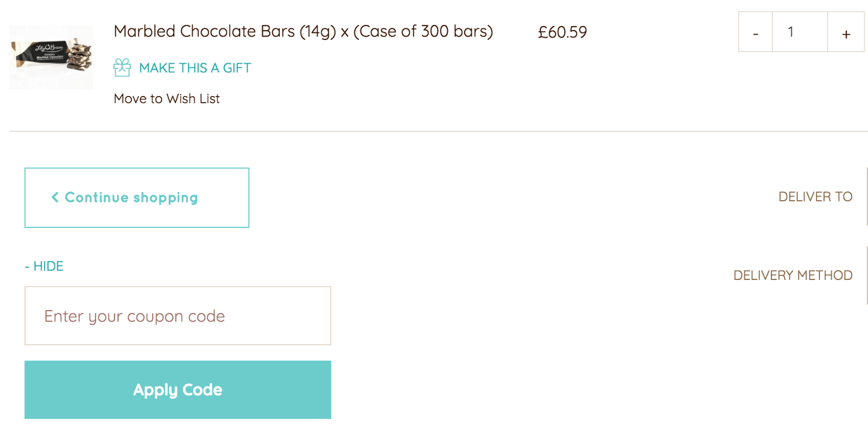The height and width of the screenshot is (424, 868).
Task: Click the £60.59 item price
Action: (562, 32)
